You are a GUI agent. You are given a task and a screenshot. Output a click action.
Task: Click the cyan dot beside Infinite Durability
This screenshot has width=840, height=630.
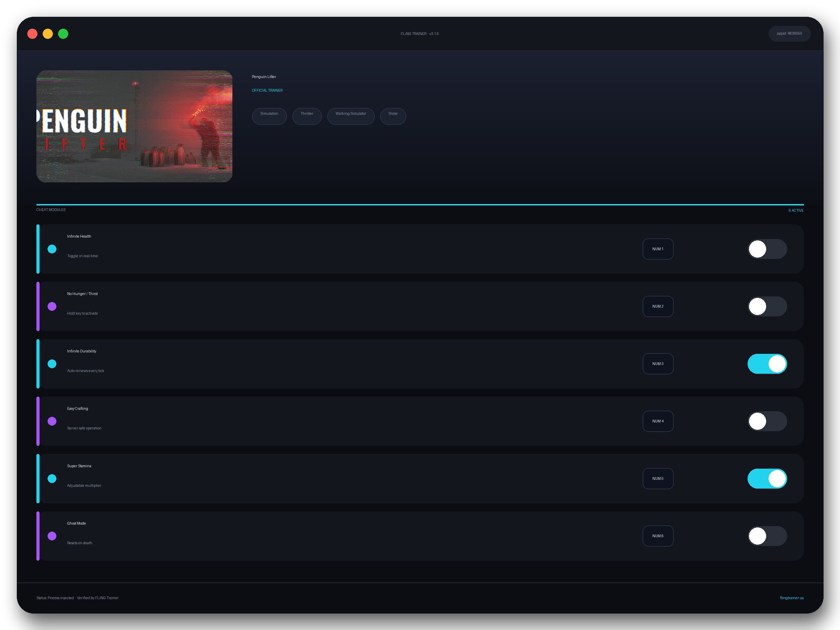(x=52, y=364)
